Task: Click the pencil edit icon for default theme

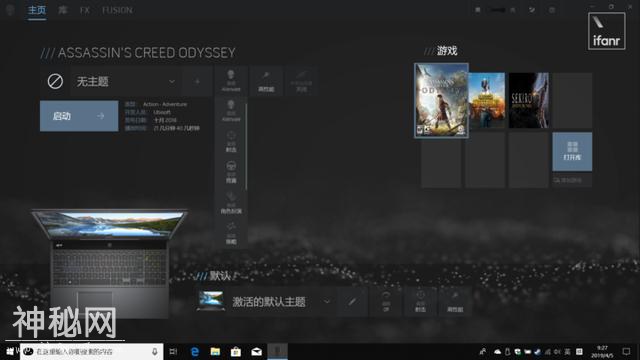Action: tap(353, 302)
